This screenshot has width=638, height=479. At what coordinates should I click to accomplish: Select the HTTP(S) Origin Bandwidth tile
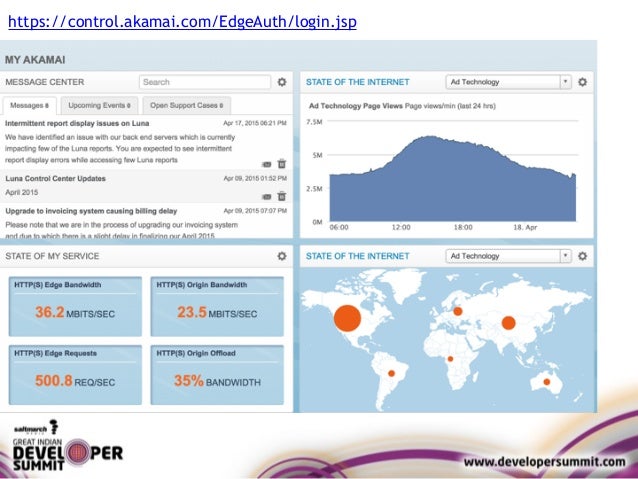tap(217, 306)
